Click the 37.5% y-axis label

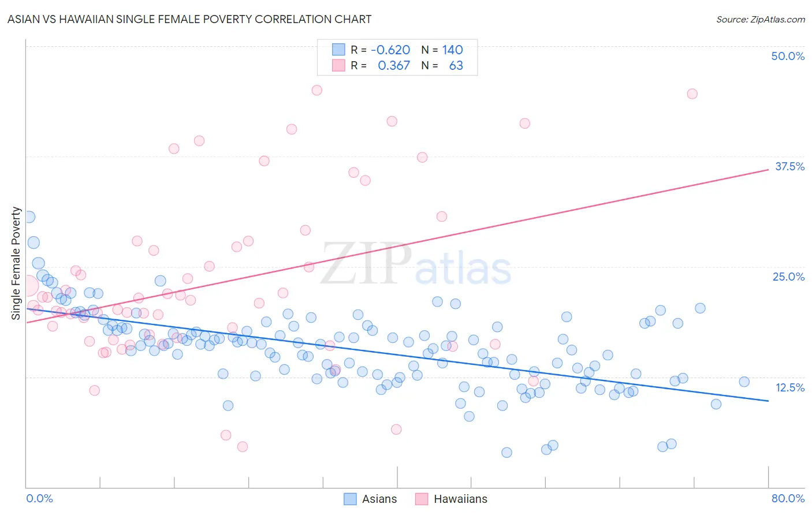(x=789, y=166)
